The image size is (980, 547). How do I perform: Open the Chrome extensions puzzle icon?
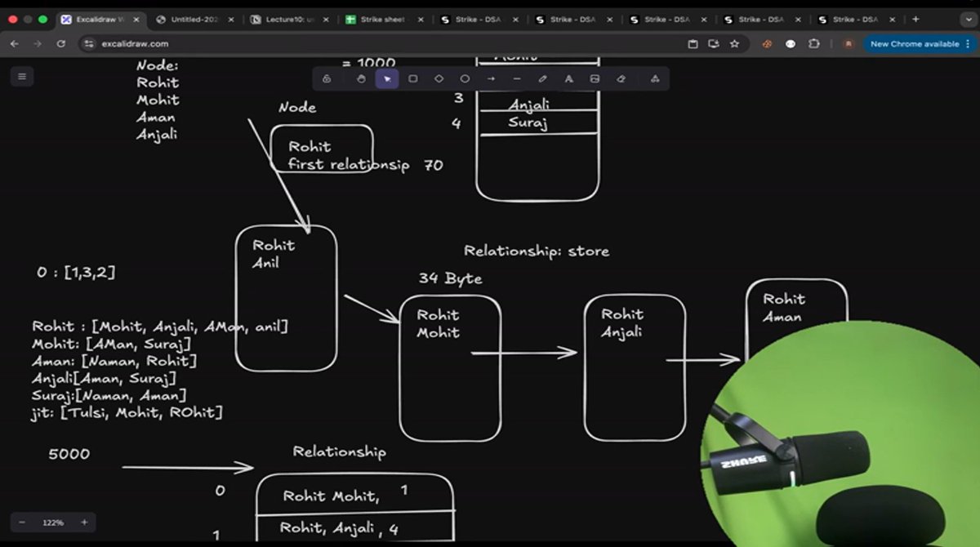pos(813,44)
